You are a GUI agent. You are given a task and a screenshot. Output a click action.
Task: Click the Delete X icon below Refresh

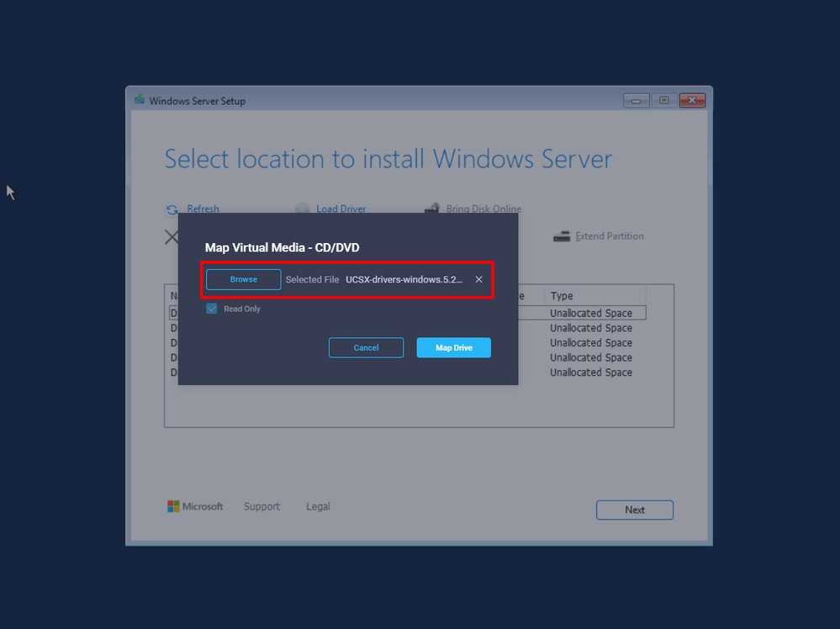click(x=172, y=236)
